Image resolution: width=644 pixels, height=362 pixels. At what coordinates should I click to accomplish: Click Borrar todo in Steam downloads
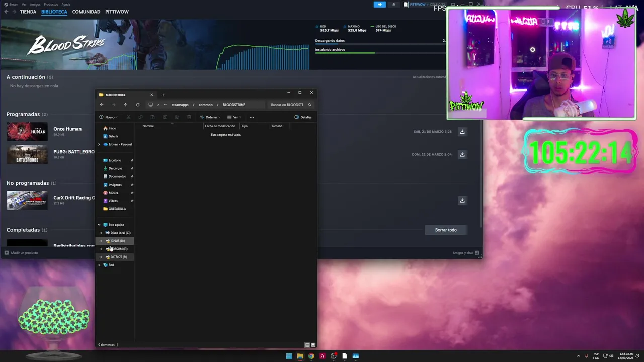coord(446,230)
